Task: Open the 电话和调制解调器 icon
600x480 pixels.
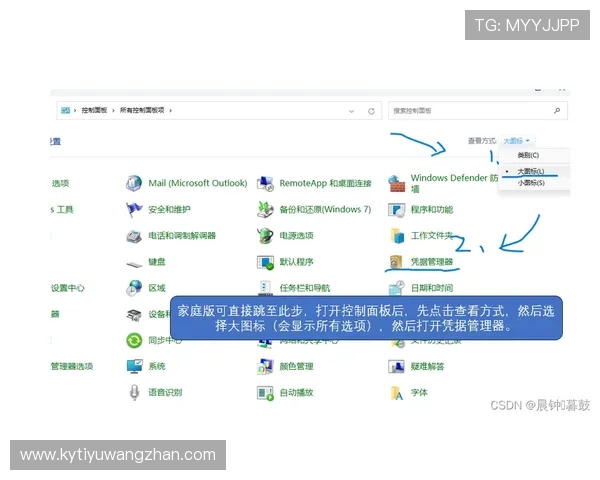Action: click(134, 236)
